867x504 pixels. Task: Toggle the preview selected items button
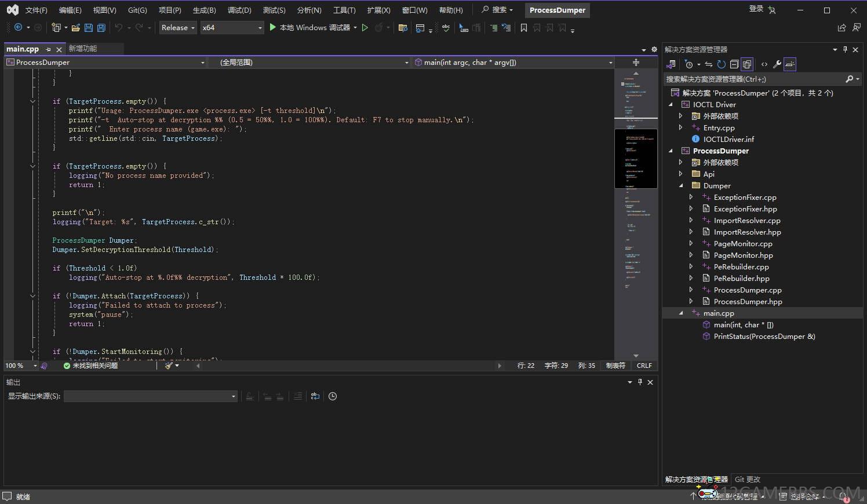790,64
